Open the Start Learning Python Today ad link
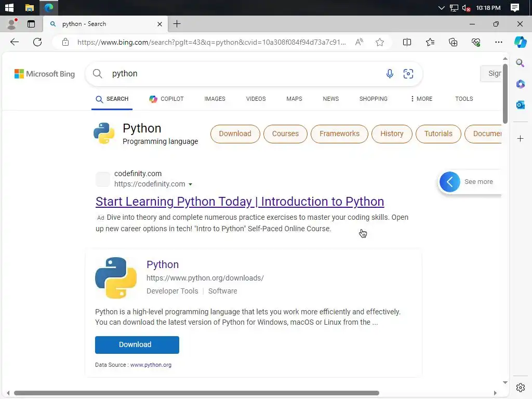532x399 pixels. (240, 202)
